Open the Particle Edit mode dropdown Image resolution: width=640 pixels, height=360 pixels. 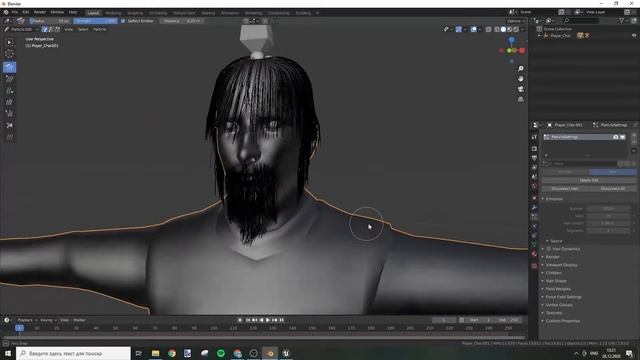point(21,29)
